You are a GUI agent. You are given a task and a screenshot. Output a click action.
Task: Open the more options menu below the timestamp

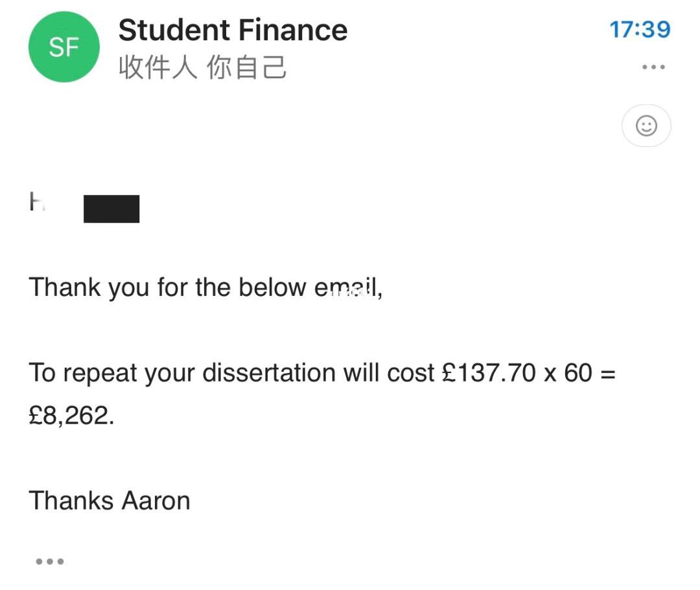[653, 67]
